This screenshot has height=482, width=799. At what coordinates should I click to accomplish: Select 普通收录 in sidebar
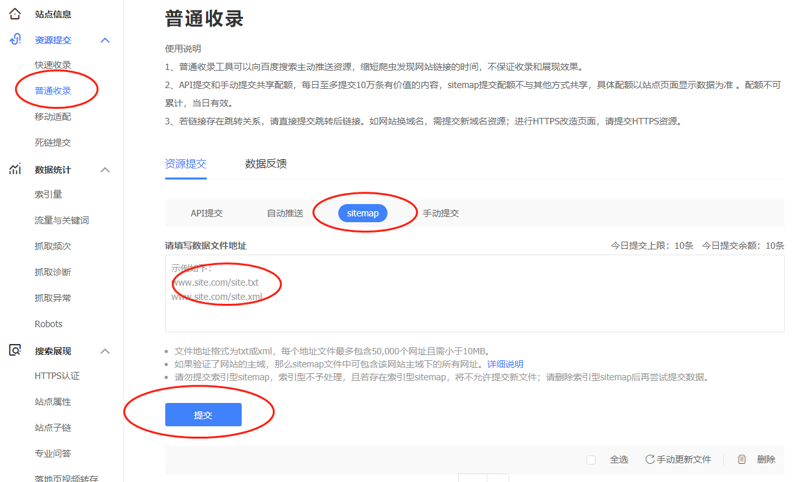53,91
